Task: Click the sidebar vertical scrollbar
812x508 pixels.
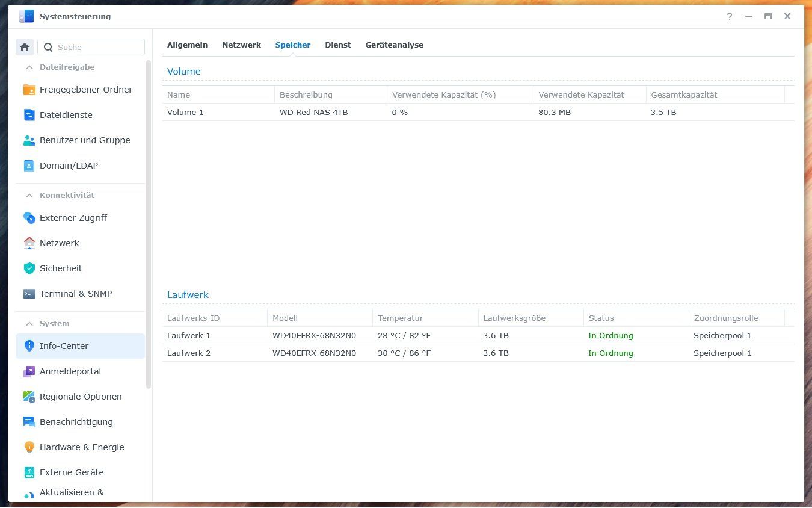Action: 149,225
